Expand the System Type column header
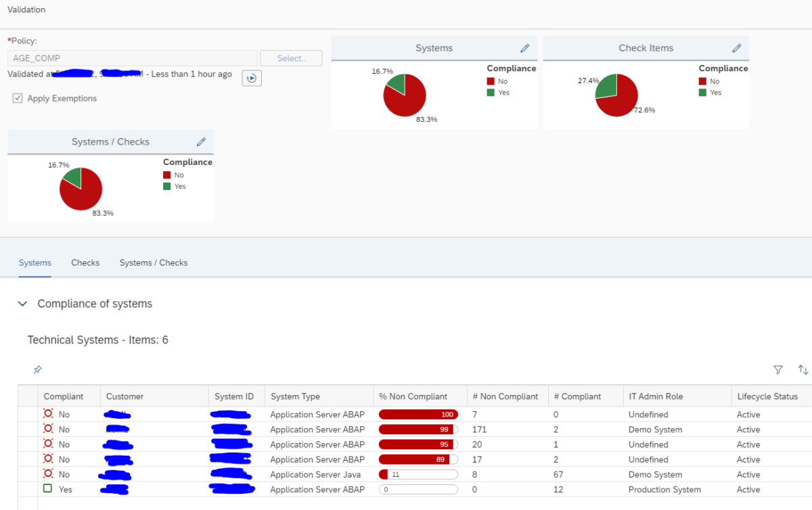The image size is (812, 510). pyautogui.click(x=294, y=396)
